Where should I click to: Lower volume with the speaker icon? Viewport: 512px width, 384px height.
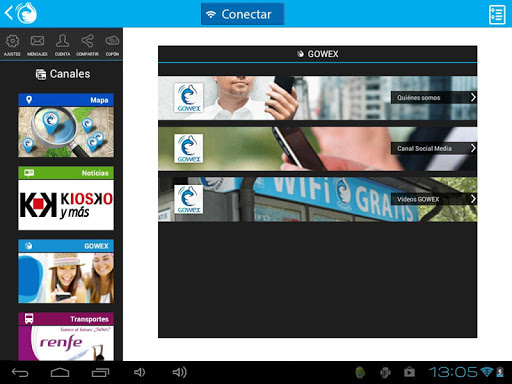pyautogui.click(x=139, y=372)
